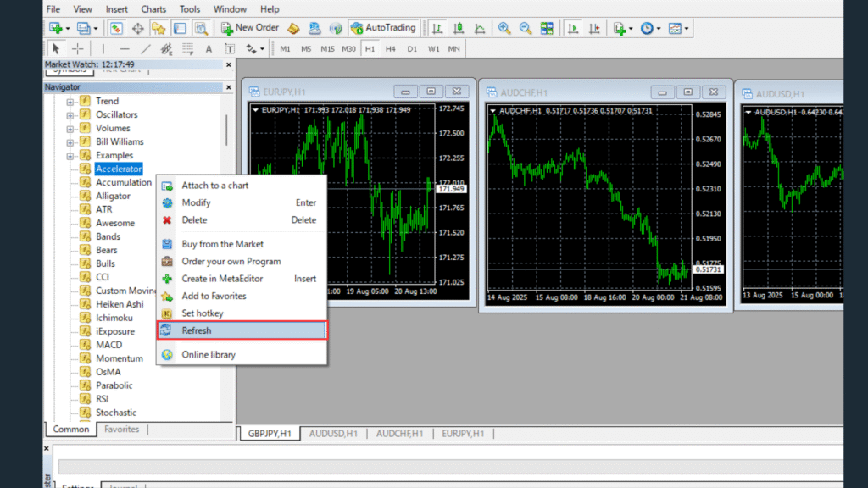Click the cloud icon right of MetaEditor
The width and height of the screenshot is (868, 488).
314,28
